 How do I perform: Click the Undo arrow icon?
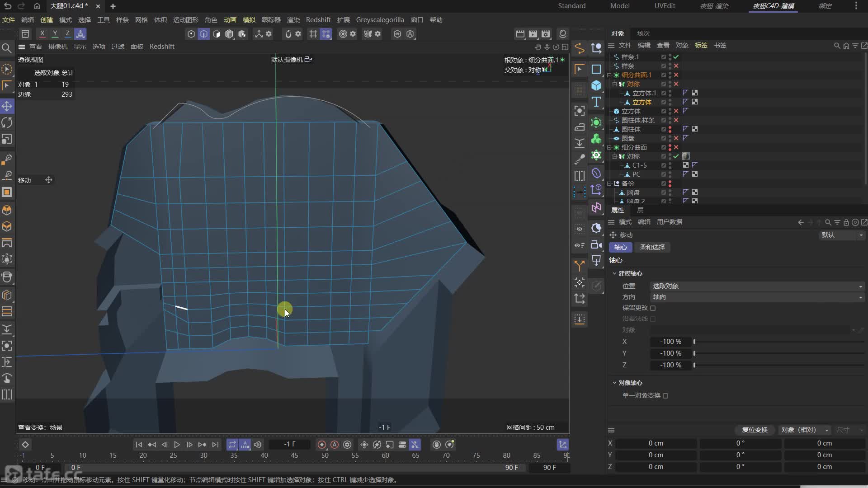point(7,6)
